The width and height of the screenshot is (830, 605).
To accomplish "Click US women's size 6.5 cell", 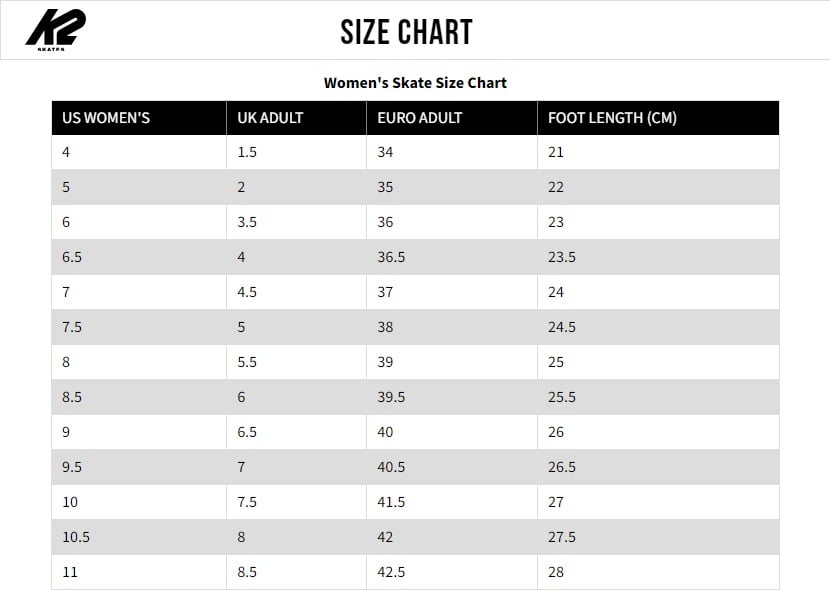I will (72, 257).
